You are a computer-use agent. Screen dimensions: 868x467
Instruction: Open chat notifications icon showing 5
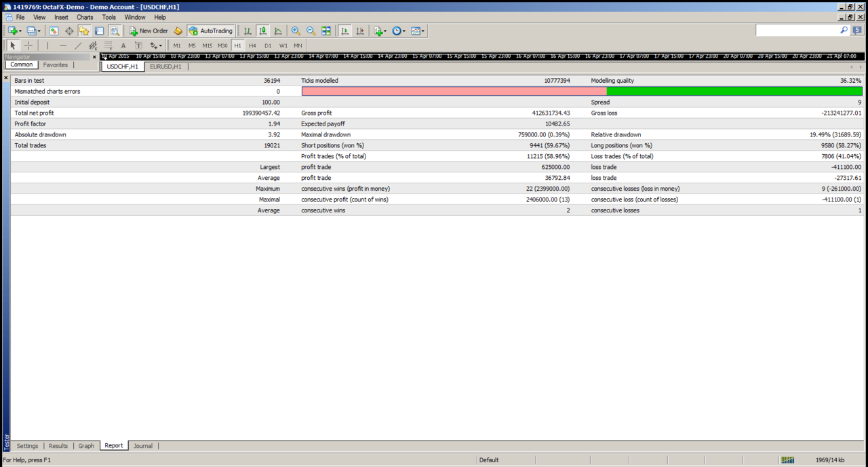pos(858,31)
